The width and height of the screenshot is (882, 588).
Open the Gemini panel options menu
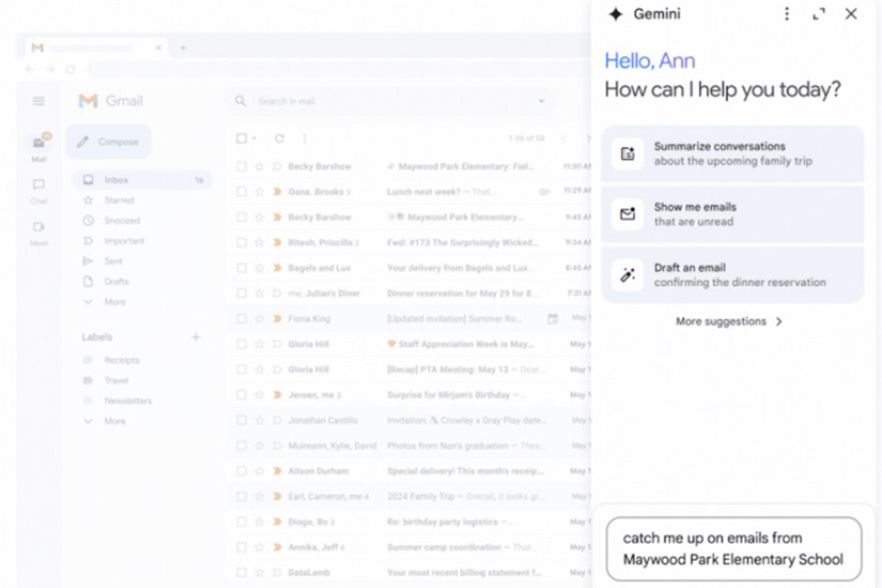786,14
